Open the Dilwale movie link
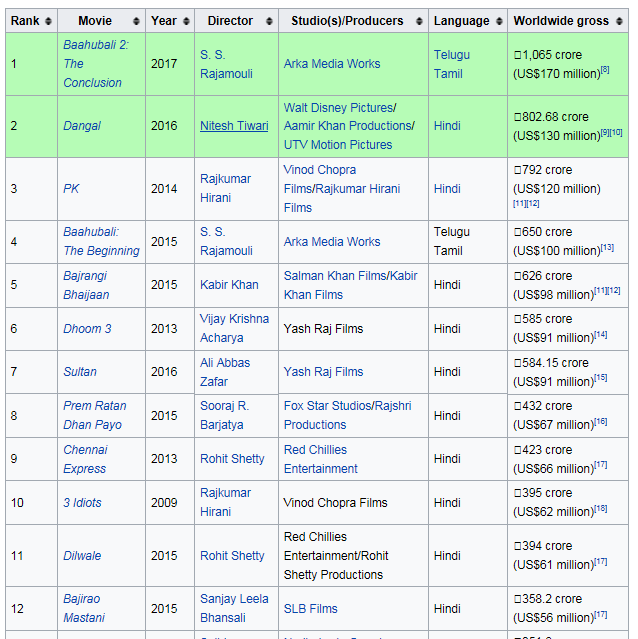This screenshot has width=638, height=639. pyautogui.click(x=82, y=555)
